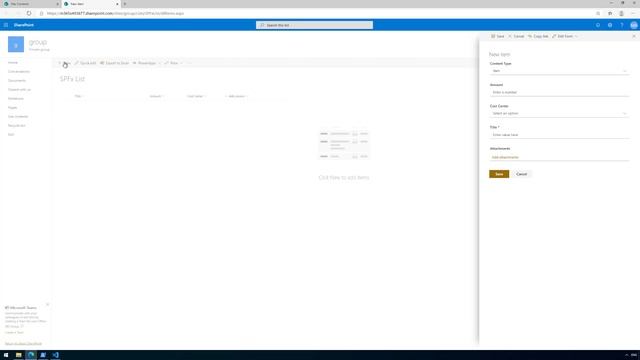Click the Amount number field
The image size is (640, 360).
[x=559, y=92]
